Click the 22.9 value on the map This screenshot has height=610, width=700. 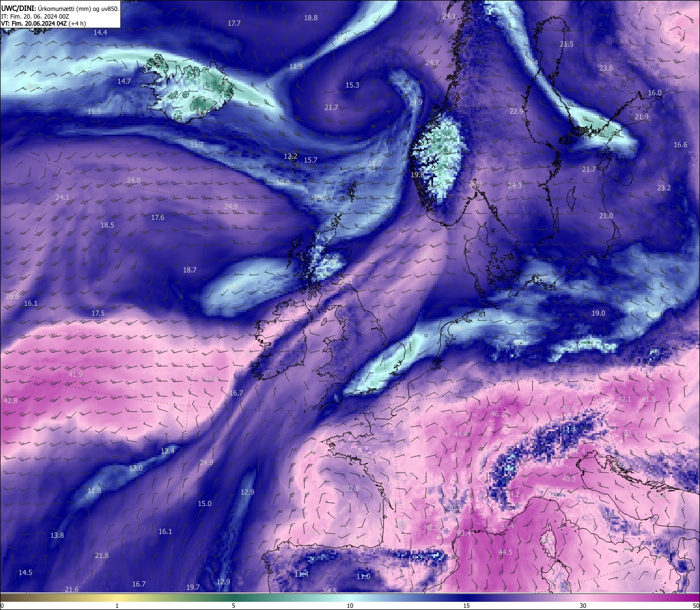click(516, 111)
